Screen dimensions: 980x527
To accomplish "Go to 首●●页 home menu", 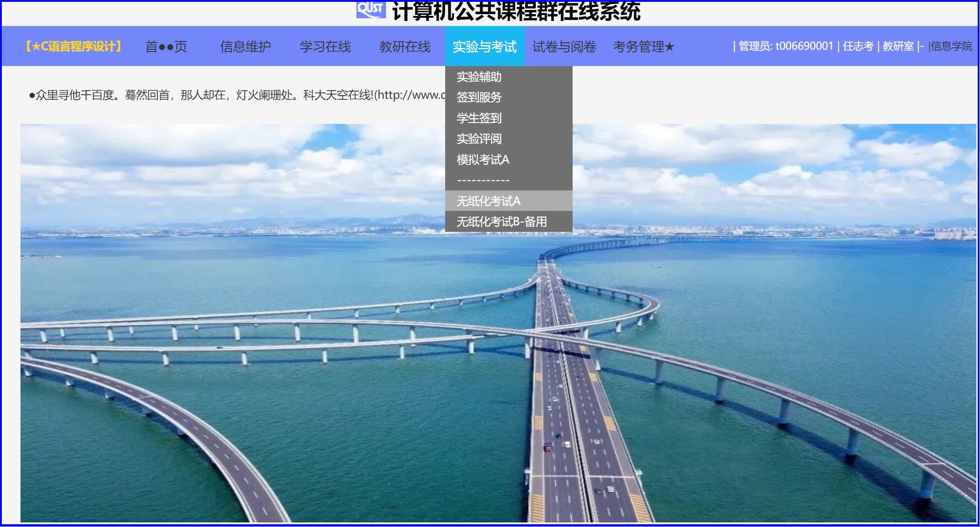I will click(166, 46).
